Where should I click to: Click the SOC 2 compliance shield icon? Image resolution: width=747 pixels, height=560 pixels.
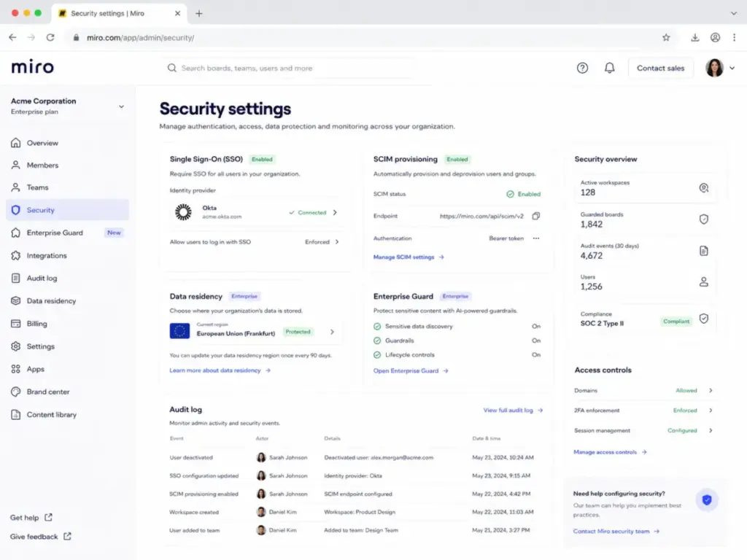tap(704, 319)
